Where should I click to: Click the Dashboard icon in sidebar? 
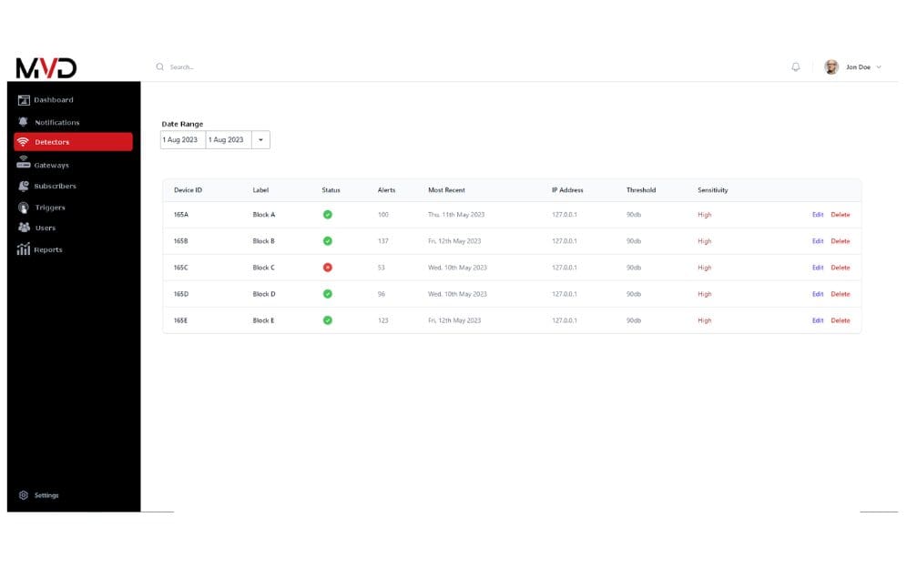pyautogui.click(x=25, y=100)
